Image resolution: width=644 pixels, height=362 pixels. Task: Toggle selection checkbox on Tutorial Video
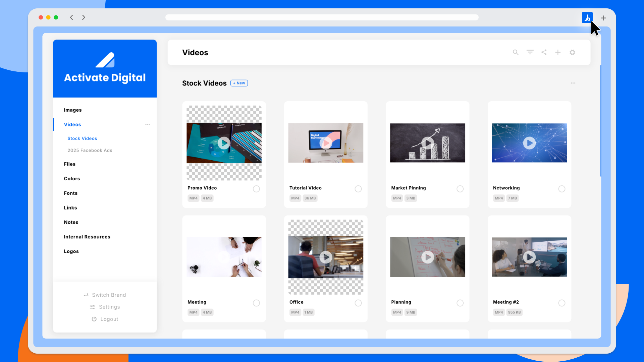[359, 188]
